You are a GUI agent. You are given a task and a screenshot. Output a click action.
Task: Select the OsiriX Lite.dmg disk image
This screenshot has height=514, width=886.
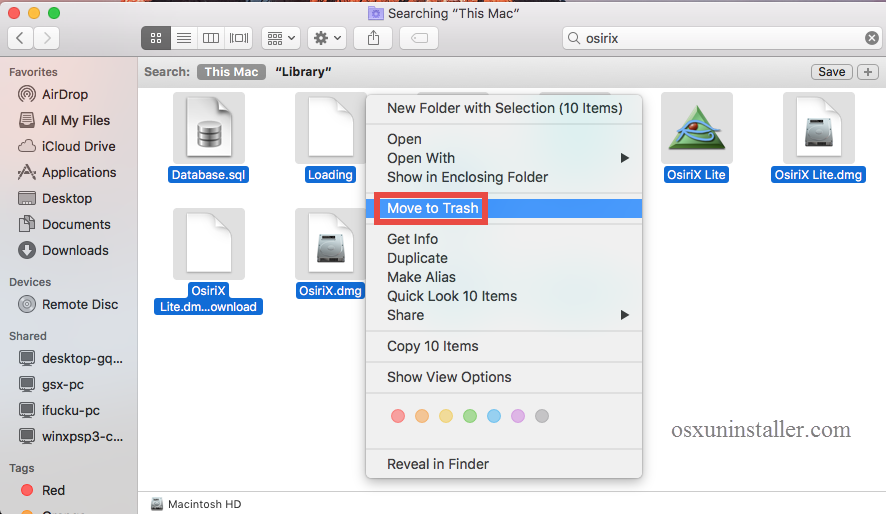(x=819, y=128)
